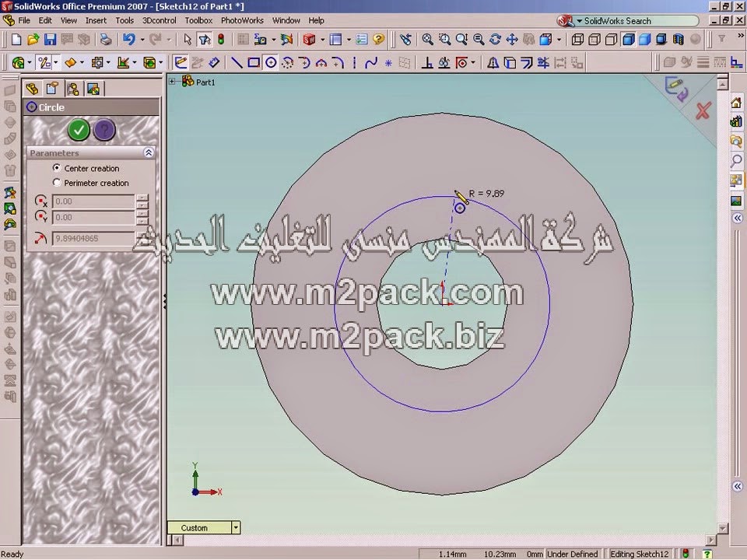
Task: Set Shaded With Edges display style
Action: point(628,40)
